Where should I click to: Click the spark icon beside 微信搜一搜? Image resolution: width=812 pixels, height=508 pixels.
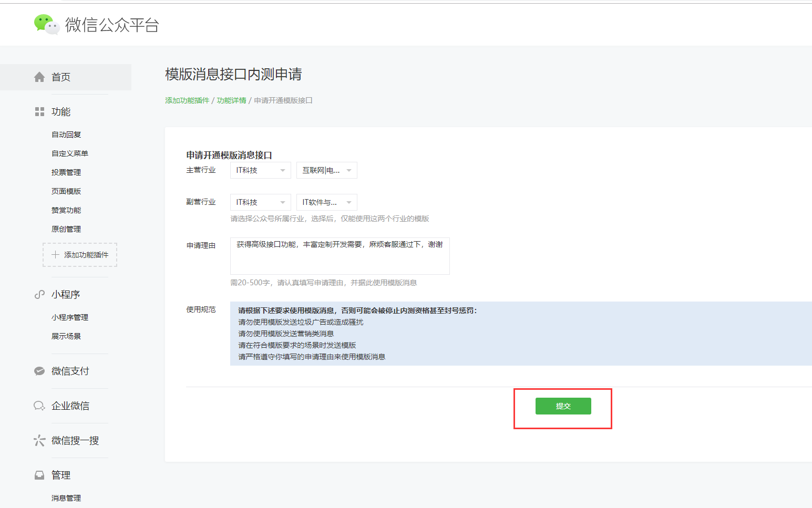pyautogui.click(x=39, y=441)
